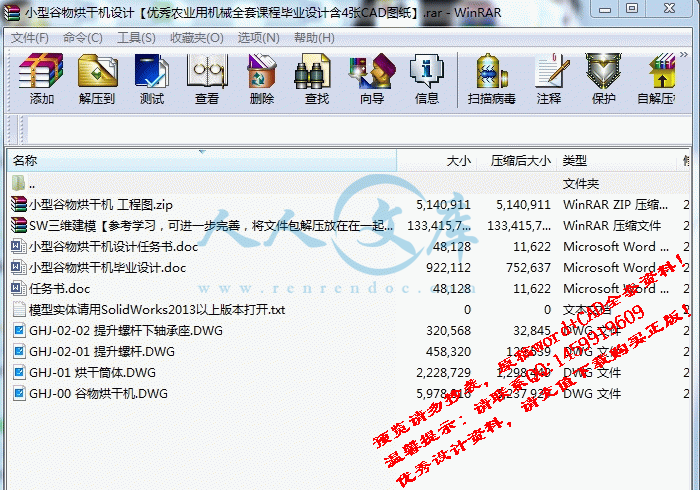Maximize the WinRAR window
700x490 pixels.
pyautogui.click(x=631, y=8)
